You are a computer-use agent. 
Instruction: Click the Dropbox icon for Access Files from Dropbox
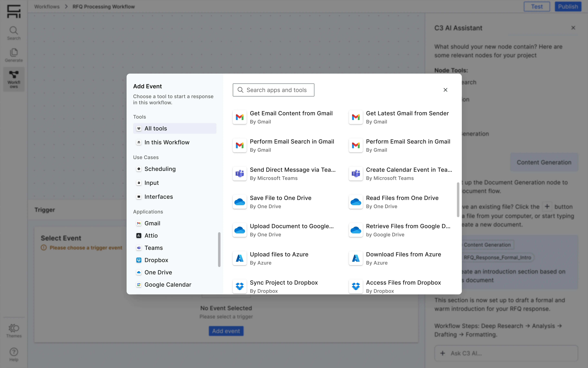pos(356,286)
